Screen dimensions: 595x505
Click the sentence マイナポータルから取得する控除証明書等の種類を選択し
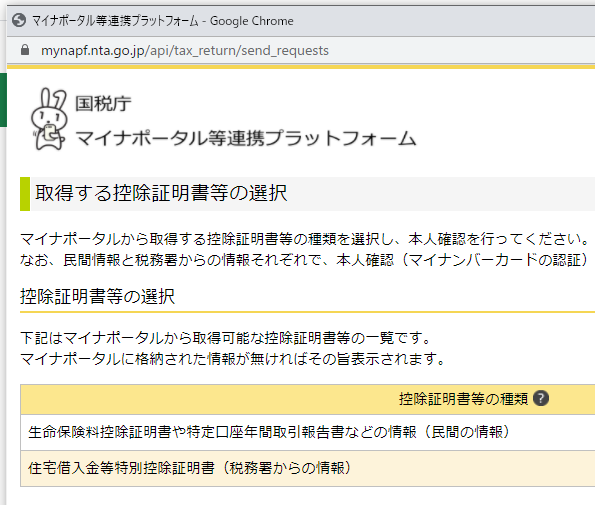click(305, 239)
